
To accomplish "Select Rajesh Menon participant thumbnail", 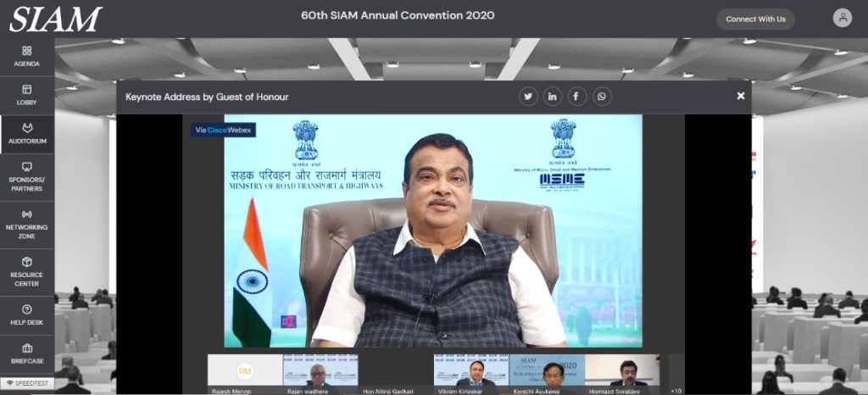I will (x=245, y=373).
